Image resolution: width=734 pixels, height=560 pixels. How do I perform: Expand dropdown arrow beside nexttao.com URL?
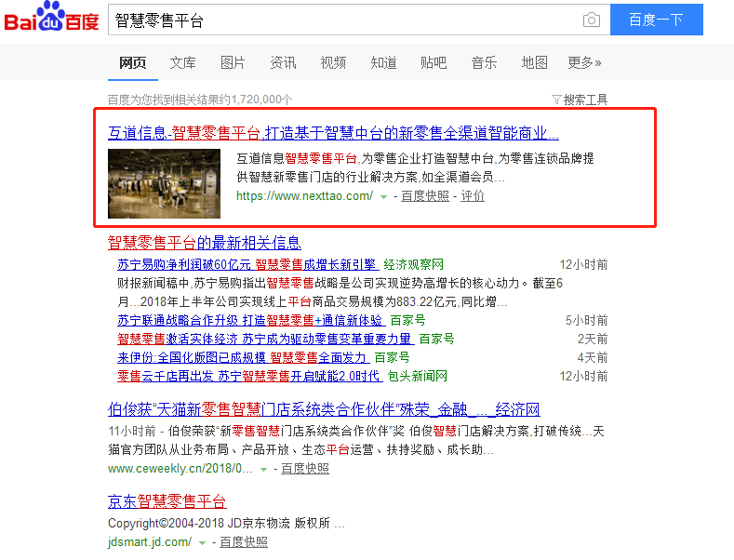(x=383, y=196)
